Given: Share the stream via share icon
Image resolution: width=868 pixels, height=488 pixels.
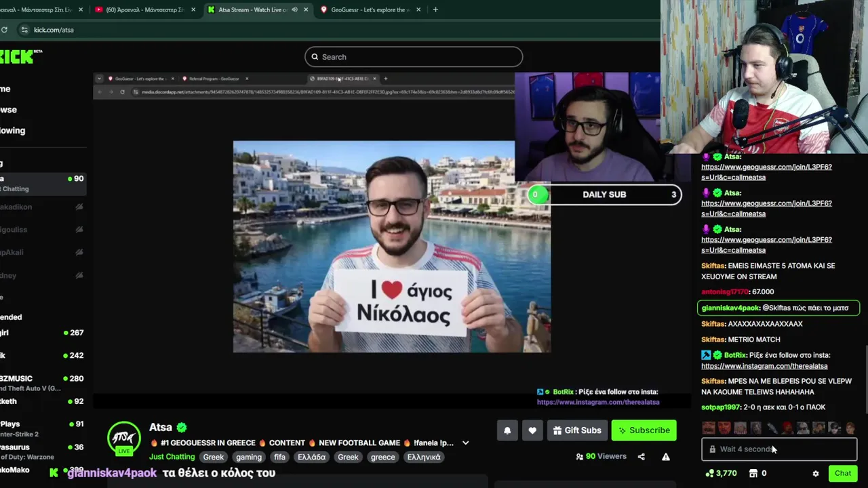Looking at the screenshot, I should point(642,457).
